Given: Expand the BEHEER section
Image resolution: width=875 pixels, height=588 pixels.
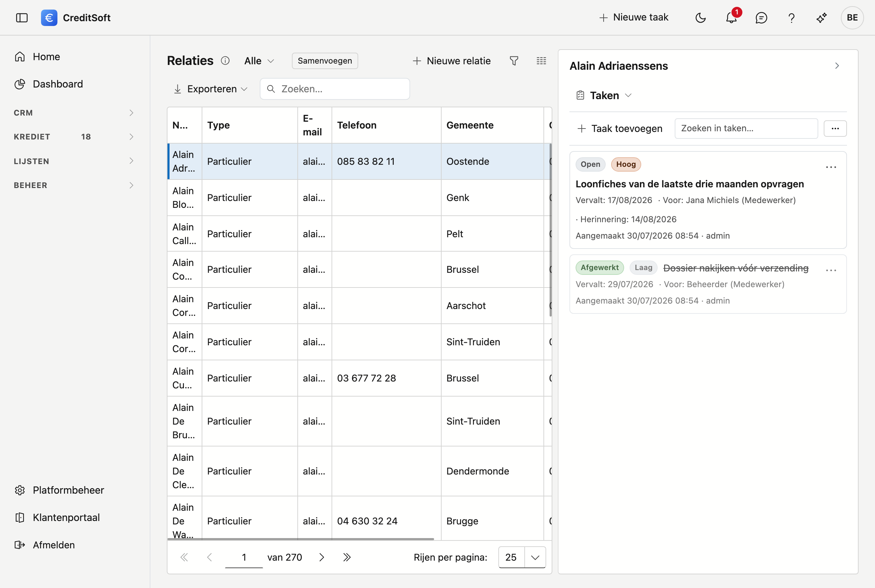Looking at the screenshot, I should [74, 185].
